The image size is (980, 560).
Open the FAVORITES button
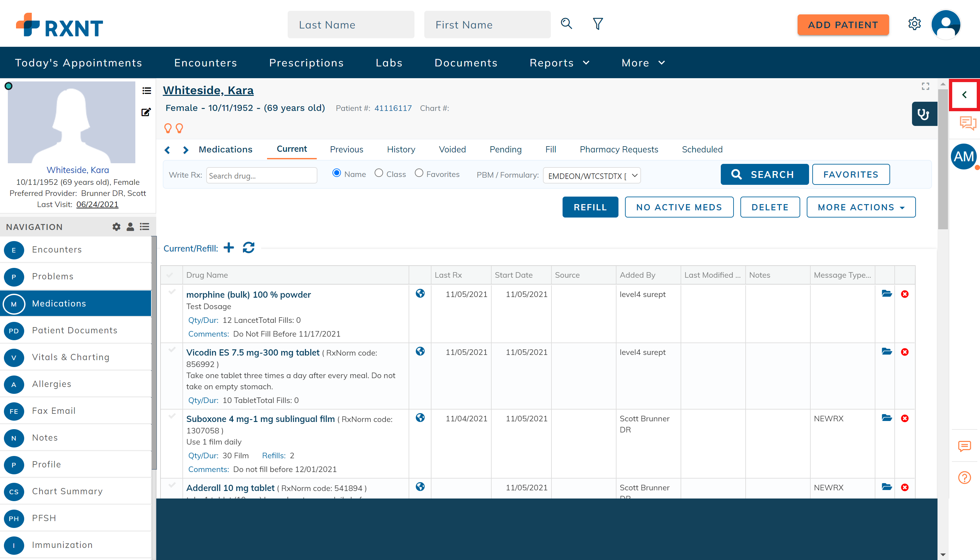(x=851, y=175)
